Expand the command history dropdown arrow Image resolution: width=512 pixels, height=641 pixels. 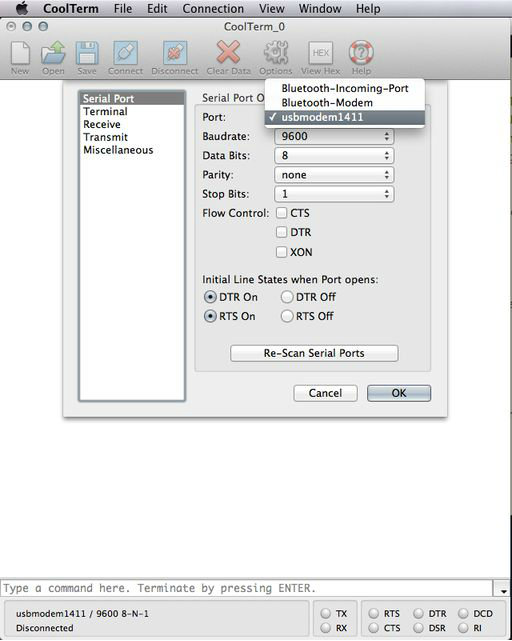503,590
